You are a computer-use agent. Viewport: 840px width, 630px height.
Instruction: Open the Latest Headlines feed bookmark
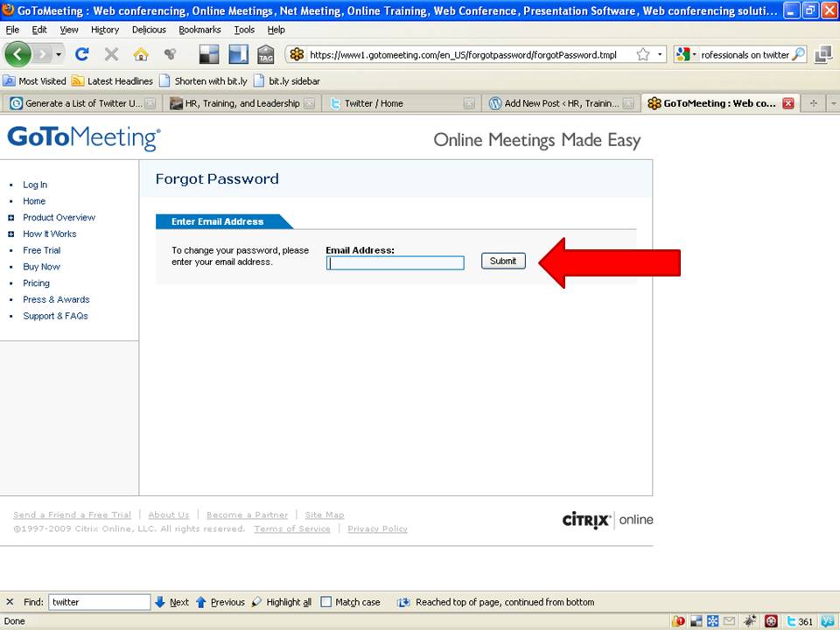[113, 80]
